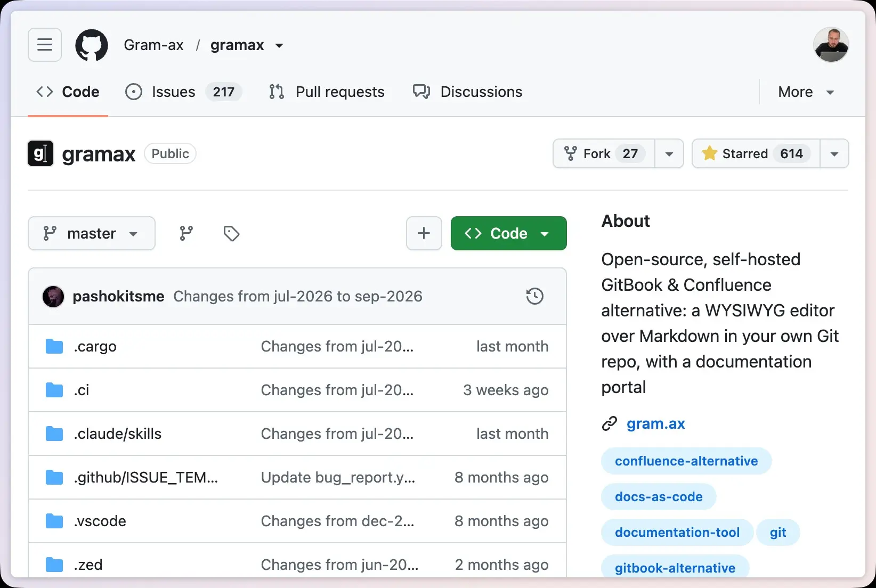Open the .github/ISSUE_TEM... folder
The height and width of the screenshot is (588, 876).
point(146,477)
